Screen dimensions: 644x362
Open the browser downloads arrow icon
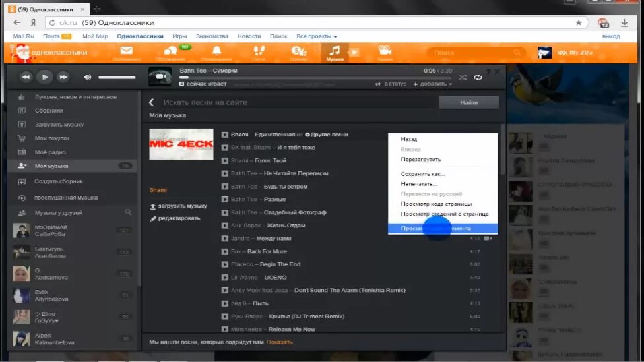pyautogui.click(x=624, y=23)
